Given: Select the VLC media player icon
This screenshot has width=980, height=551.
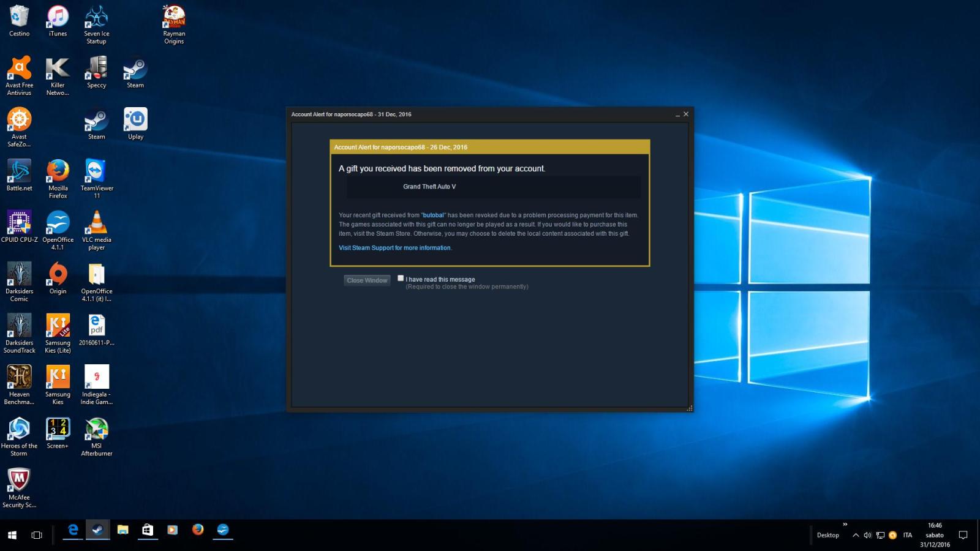Looking at the screenshot, I should coord(97,228).
